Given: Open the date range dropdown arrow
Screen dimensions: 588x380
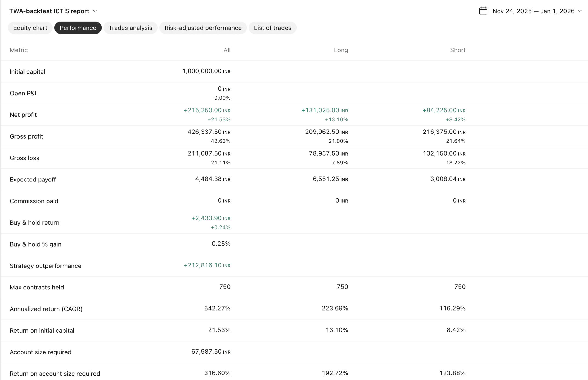Looking at the screenshot, I should [x=580, y=11].
